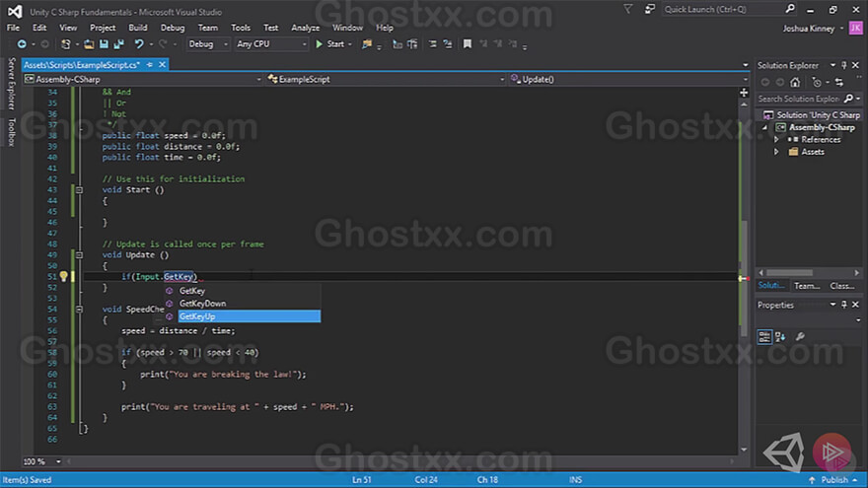
Task: Click the Find in Files toolbar icon
Action: [367, 44]
